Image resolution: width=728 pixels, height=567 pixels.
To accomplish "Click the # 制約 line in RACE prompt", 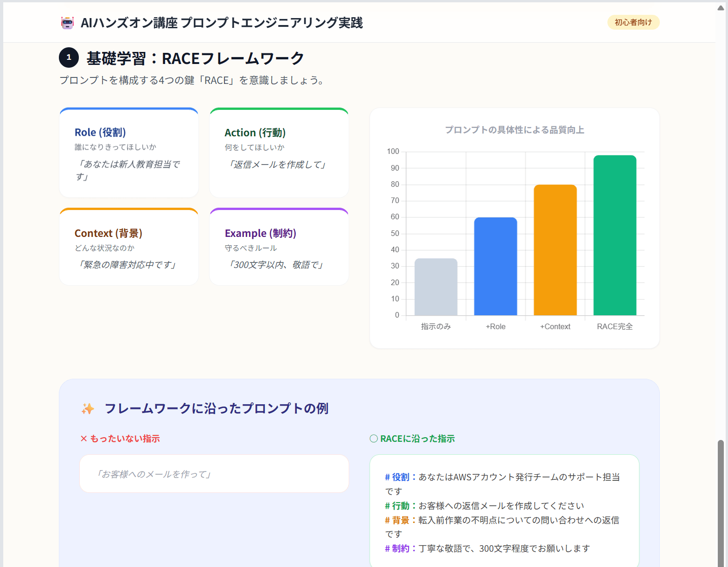I will [x=487, y=548].
